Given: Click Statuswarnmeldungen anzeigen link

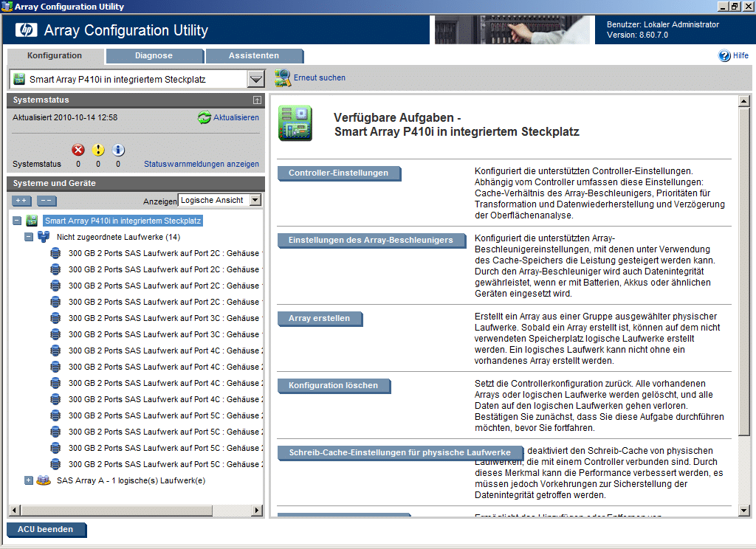Looking at the screenshot, I should tap(202, 164).
